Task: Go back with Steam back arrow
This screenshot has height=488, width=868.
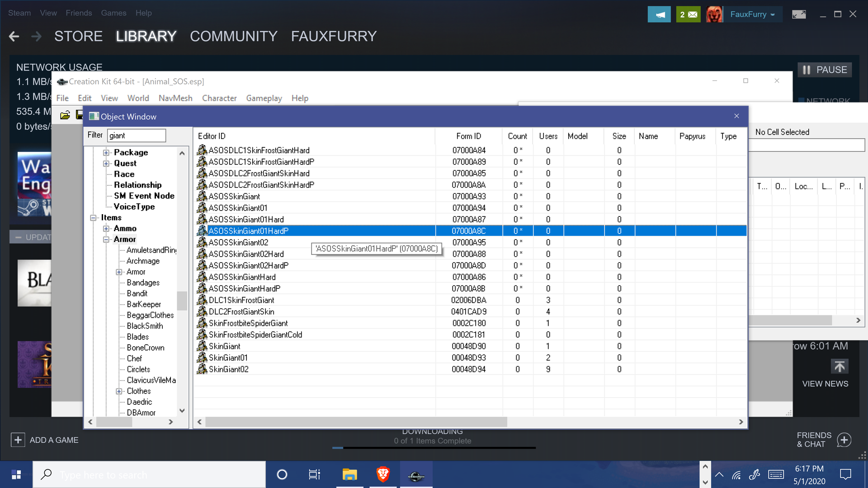Action: [x=14, y=37]
